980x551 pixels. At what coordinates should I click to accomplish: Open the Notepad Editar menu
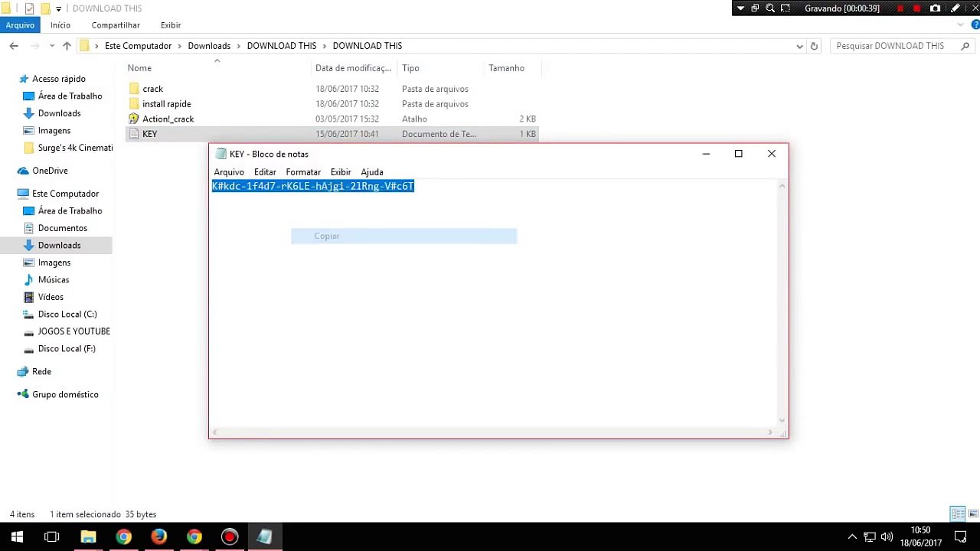pyautogui.click(x=265, y=172)
